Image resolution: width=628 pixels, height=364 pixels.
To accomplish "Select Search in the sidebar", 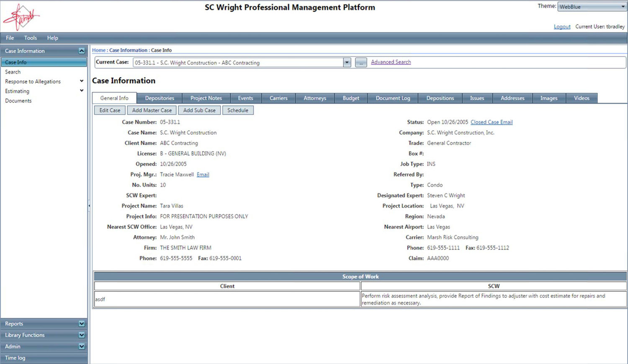I will (13, 72).
